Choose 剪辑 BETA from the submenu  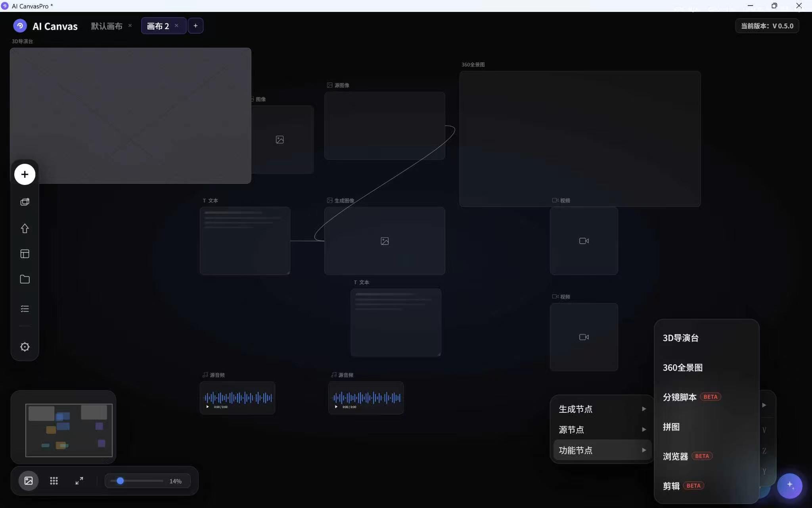point(707,486)
